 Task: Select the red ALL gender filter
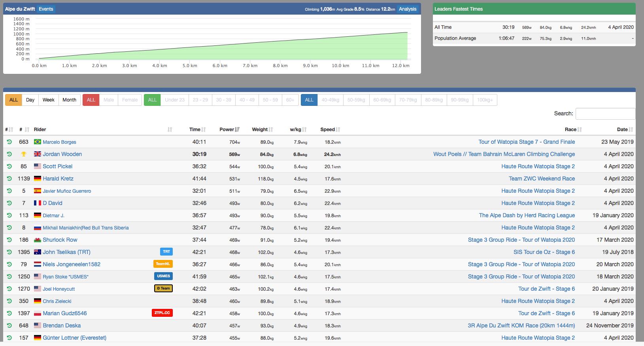point(91,100)
